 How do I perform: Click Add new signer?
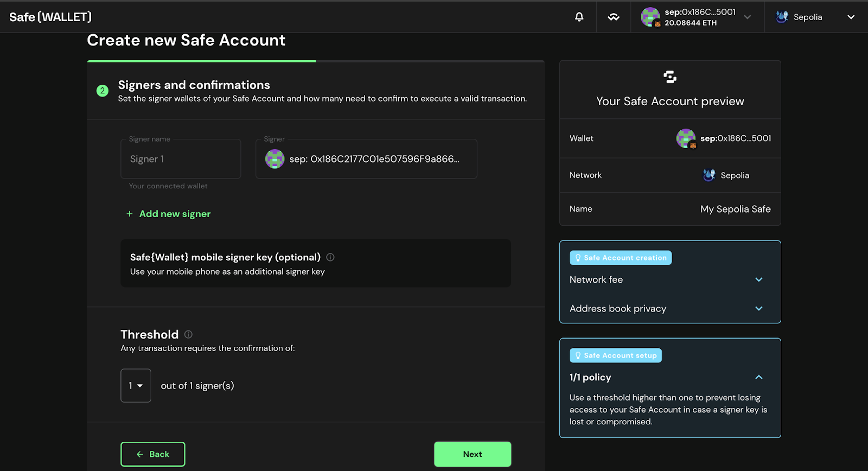coord(169,214)
